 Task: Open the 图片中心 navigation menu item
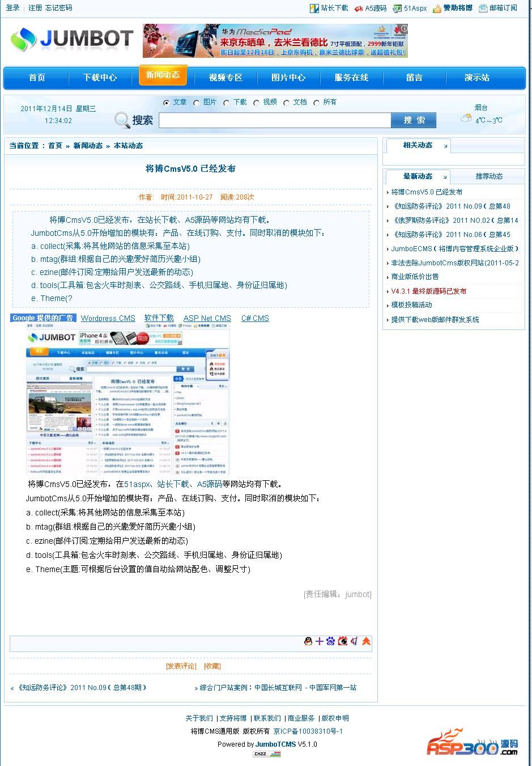(288, 78)
